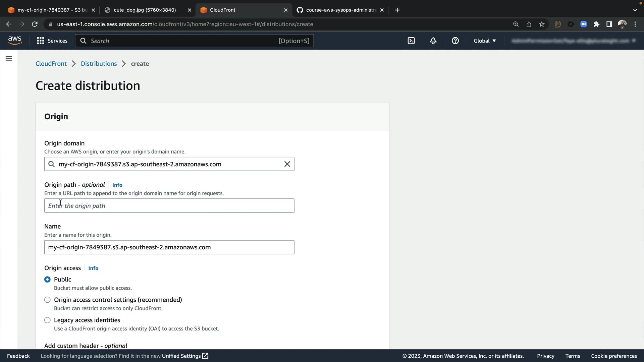Click into the Origin path input field
644x362 pixels.
pyautogui.click(x=169, y=206)
